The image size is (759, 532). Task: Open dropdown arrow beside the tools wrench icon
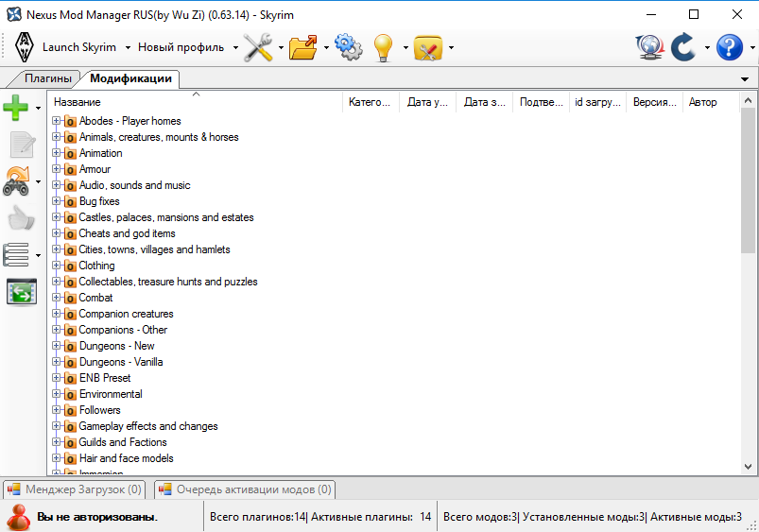281,47
